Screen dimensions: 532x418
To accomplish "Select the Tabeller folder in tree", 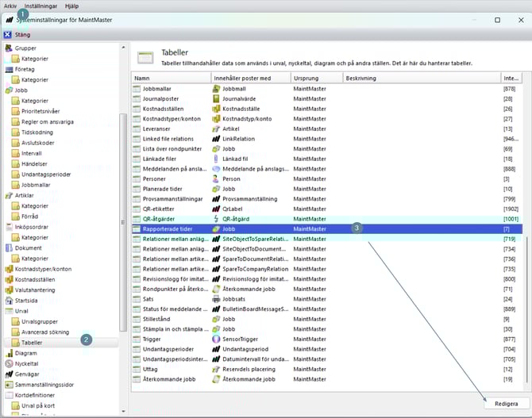I will [32, 343].
